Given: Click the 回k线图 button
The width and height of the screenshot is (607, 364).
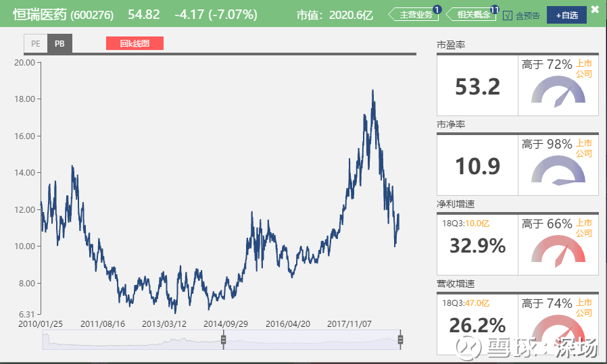Looking at the screenshot, I should point(135,43).
